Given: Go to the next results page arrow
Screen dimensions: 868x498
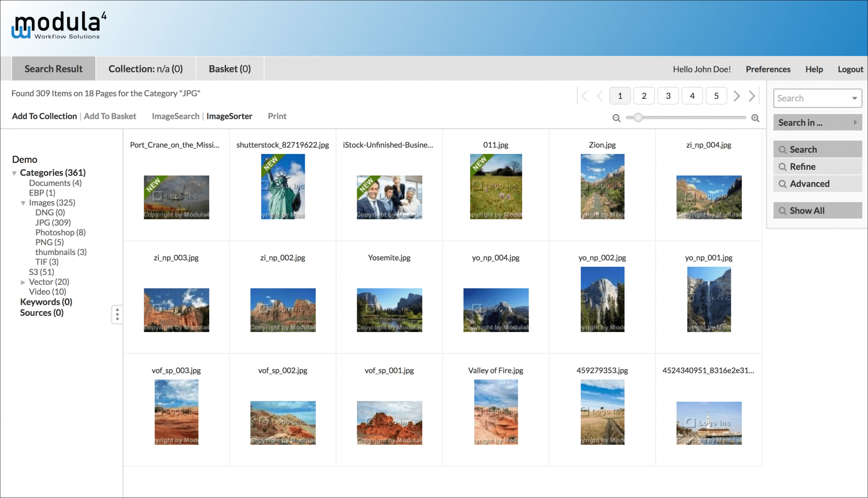Looking at the screenshot, I should (x=736, y=96).
